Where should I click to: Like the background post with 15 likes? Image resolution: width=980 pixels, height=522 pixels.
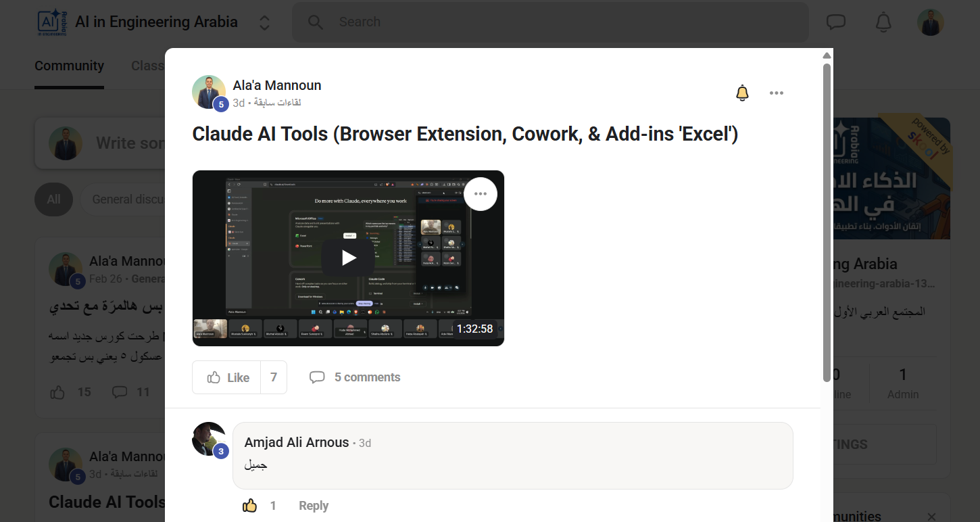pyautogui.click(x=58, y=392)
